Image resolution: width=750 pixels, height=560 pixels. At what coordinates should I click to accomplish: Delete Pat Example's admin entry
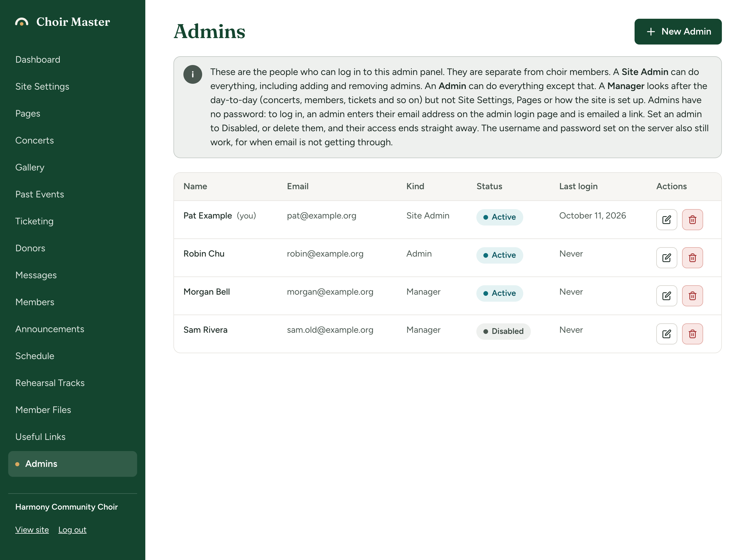[x=692, y=220]
